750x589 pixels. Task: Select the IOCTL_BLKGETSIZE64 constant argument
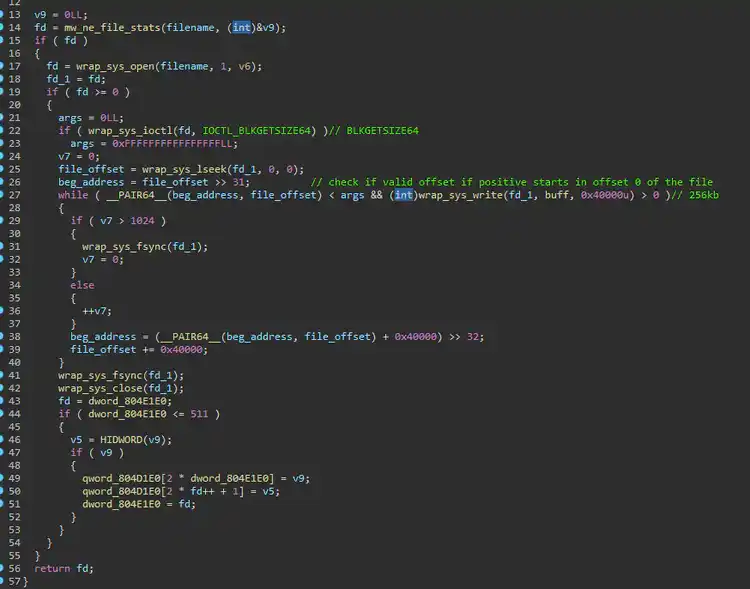259,130
